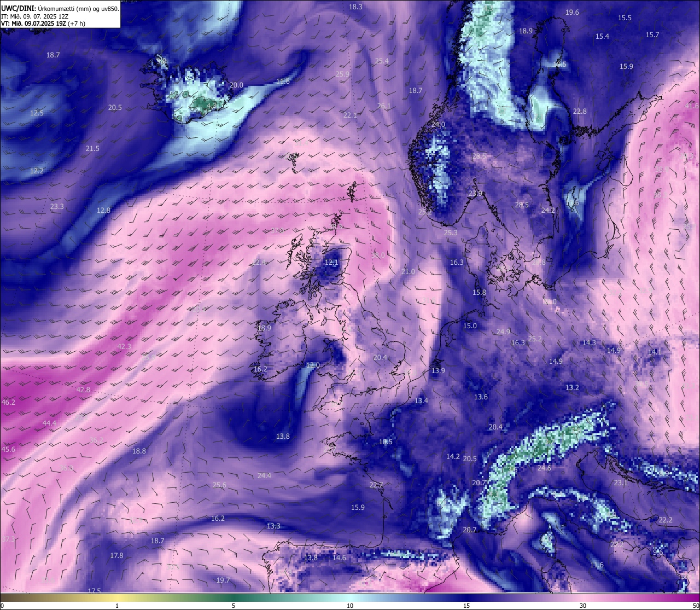The height and width of the screenshot is (610, 700).
Task: Click the 12.0 value label
Action: click(313, 365)
